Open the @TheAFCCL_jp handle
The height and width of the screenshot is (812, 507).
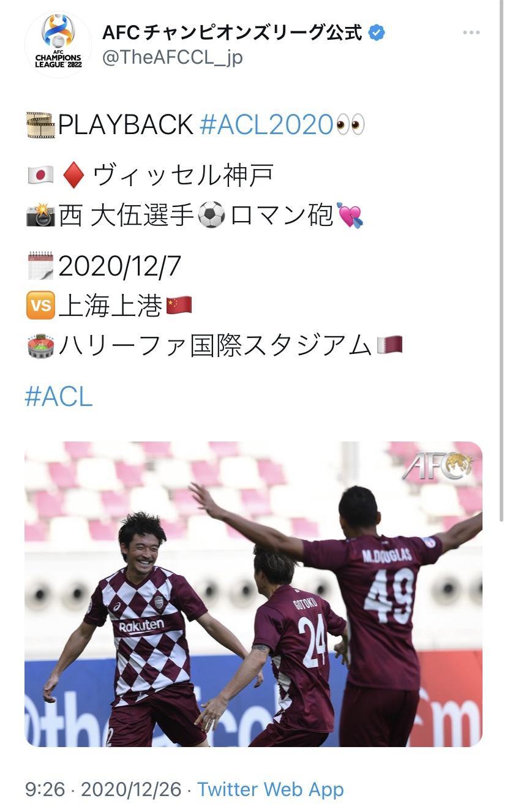(172, 57)
